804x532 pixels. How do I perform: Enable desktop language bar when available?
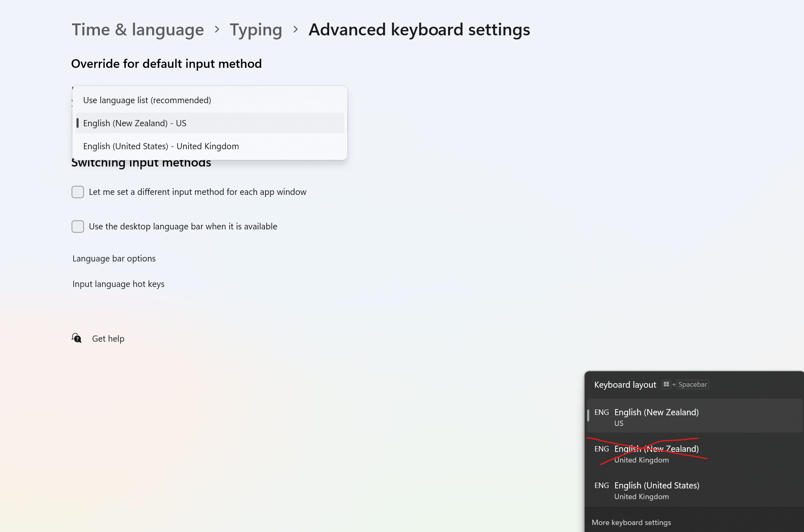[x=78, y=226]
